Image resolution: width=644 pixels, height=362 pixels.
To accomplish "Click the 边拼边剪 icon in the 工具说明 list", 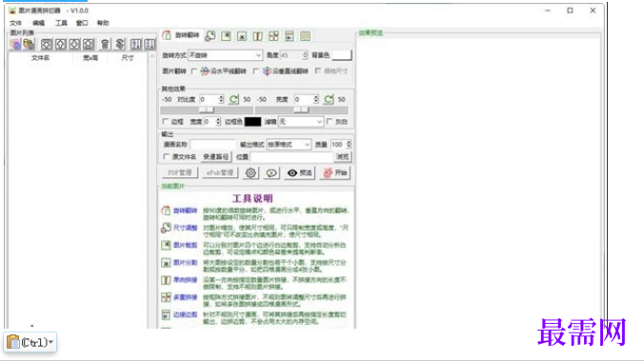I will [x=166, y=314].
